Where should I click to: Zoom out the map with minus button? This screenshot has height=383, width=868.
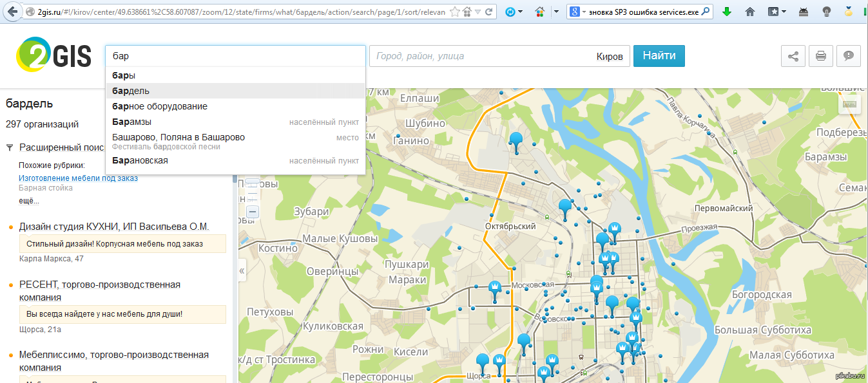point(253,211)
